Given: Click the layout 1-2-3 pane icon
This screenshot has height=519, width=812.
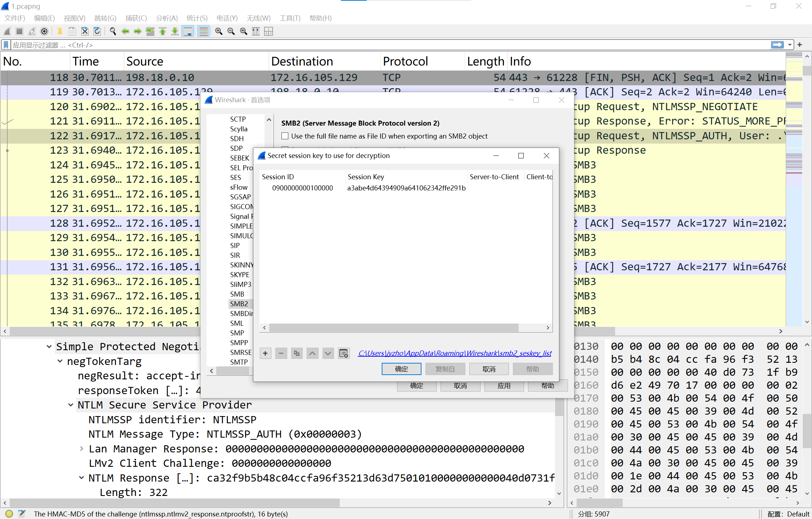Looking at the screenshot, I should pos(269,32).
